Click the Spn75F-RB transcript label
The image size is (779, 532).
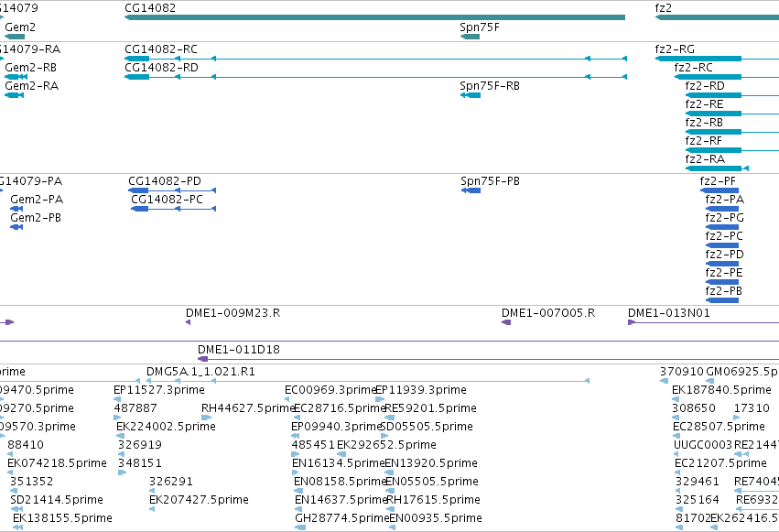tap(490, 86)
